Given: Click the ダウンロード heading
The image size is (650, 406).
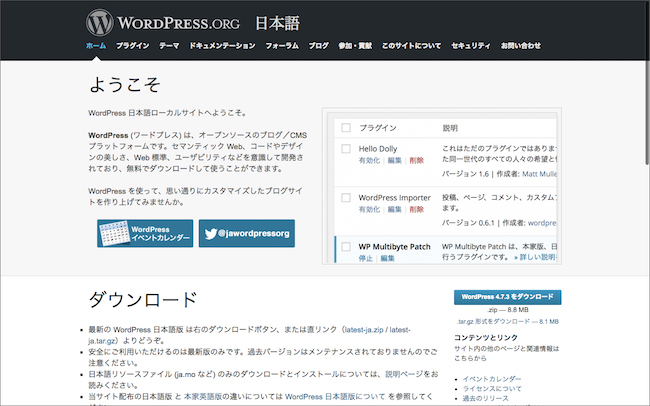Looking at the screenshot, I should coord(143,299).
